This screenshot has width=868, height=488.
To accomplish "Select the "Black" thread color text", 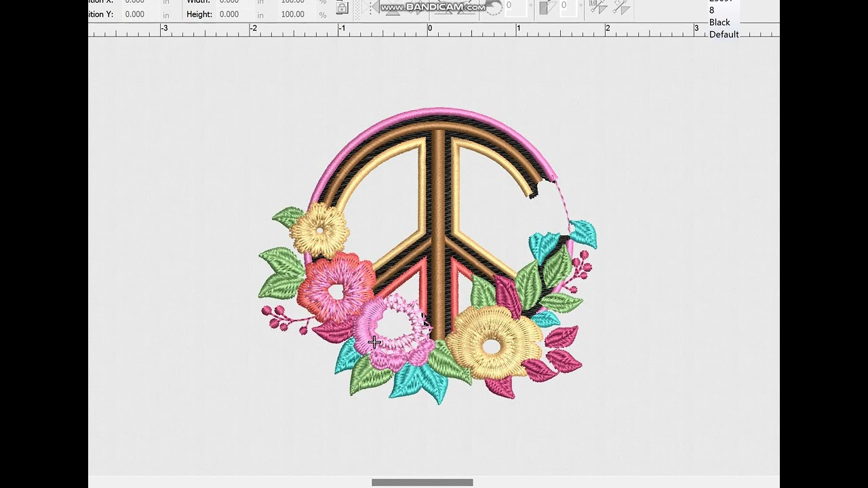I will click(x=719, y=22).
